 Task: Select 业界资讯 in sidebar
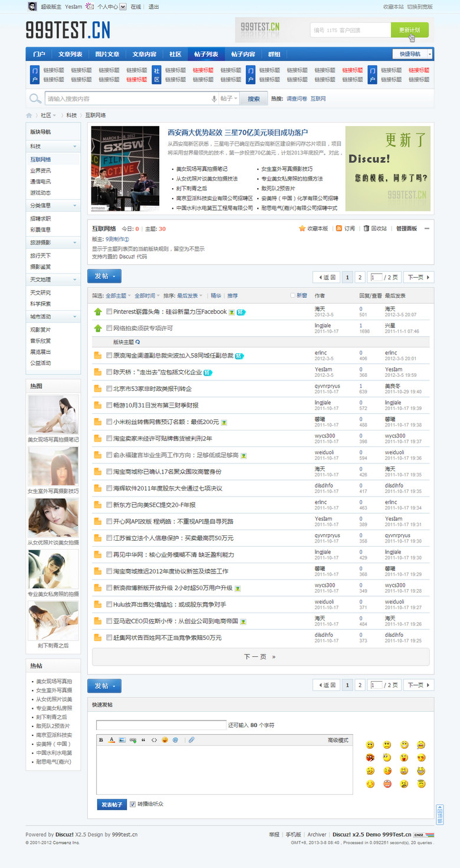coord(41,170)
